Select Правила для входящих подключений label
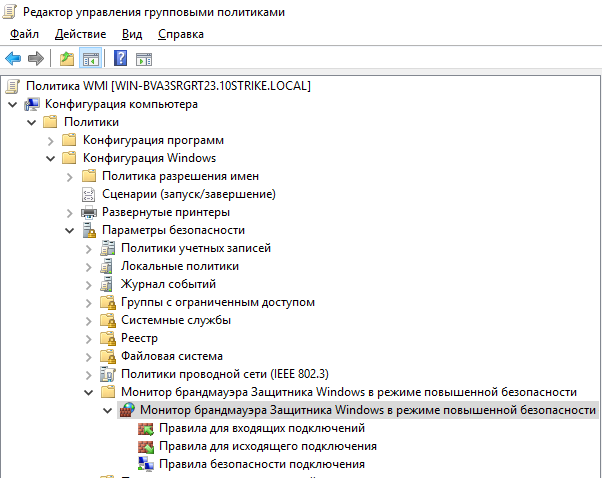The image size is (602, 478). (x=262, y=428)
